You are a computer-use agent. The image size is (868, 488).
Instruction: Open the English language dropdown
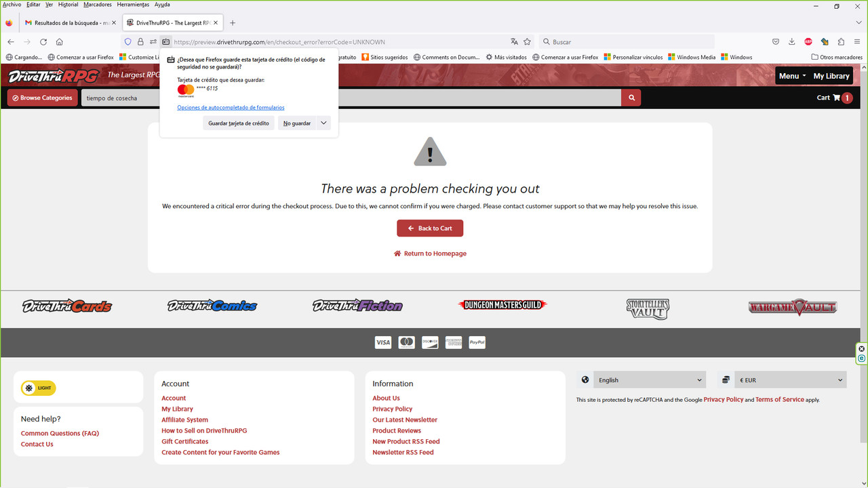650,380
